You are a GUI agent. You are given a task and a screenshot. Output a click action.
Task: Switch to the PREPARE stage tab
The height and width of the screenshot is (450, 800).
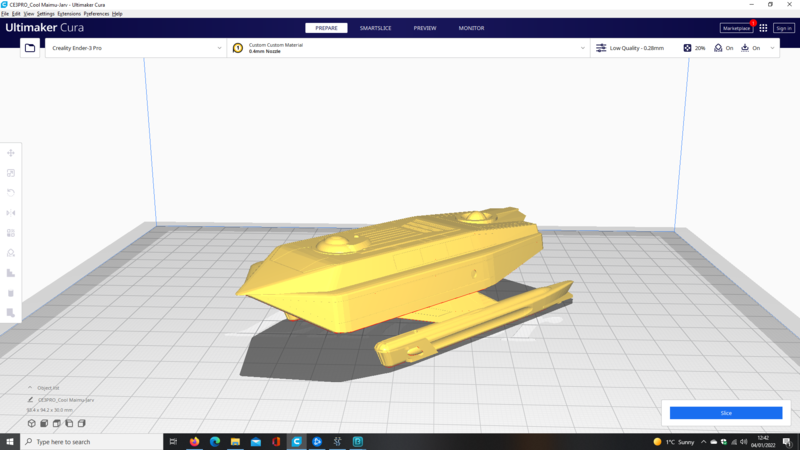[327, 28]
